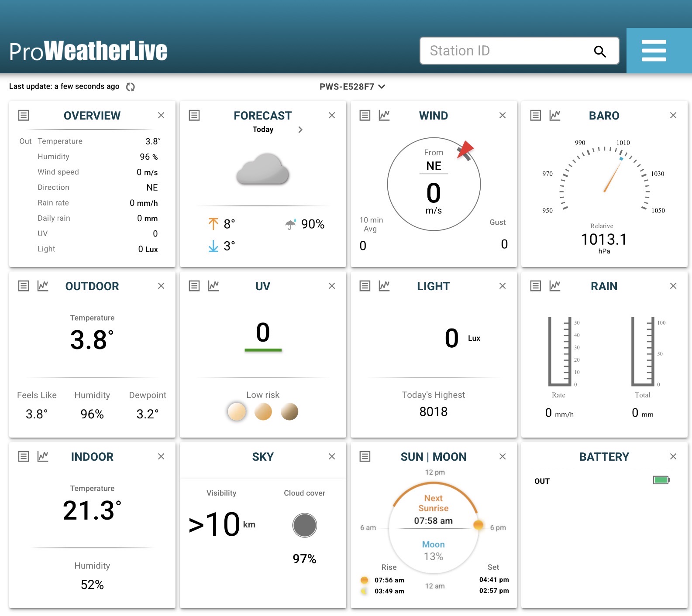Open the UV panel details list icon
This screenshot has width=692, height=616.
click(194, 286)
